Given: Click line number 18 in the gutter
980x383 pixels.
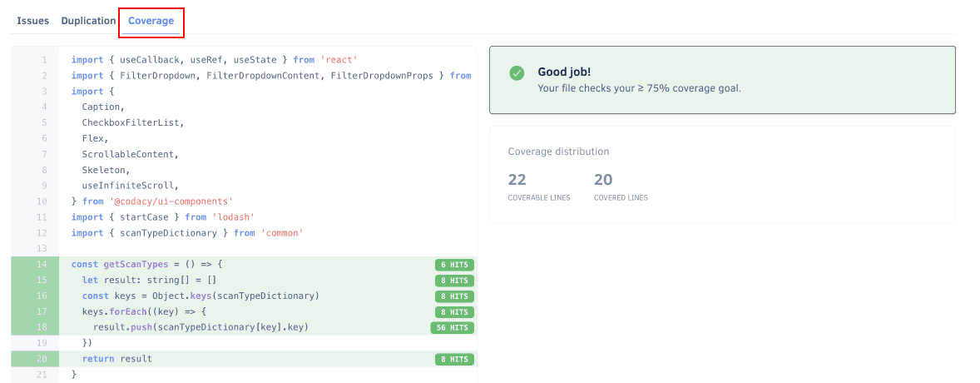Looking at the screenshot, I should click(42, 327).
